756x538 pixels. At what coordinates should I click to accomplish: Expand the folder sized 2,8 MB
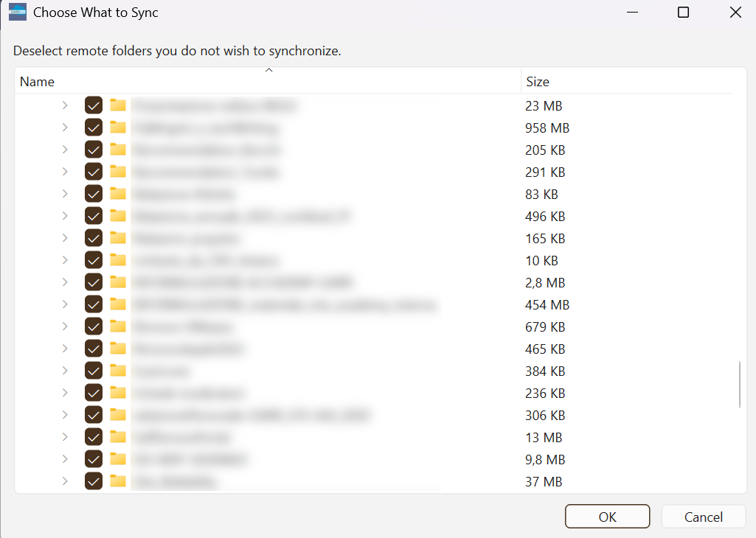click(64, 282)
